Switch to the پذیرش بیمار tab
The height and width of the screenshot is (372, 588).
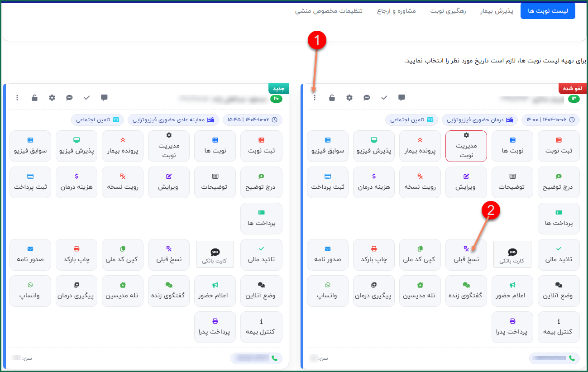point(497,11)
